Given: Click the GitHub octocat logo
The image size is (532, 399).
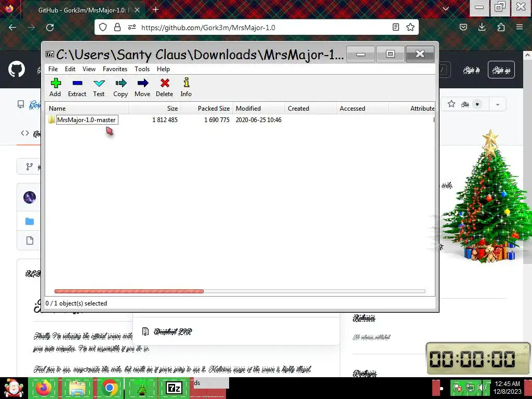Looking at the screenshot, I should pos(17,69).
